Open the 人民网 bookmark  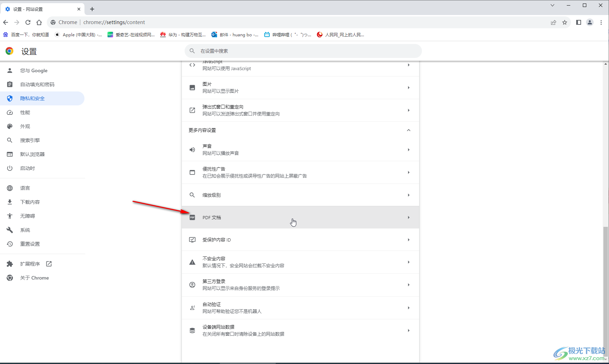click(x=341, y=35)
